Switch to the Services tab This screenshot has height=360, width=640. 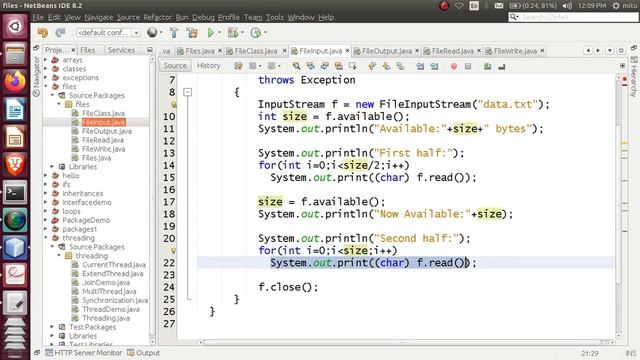(x=121, y=50)
